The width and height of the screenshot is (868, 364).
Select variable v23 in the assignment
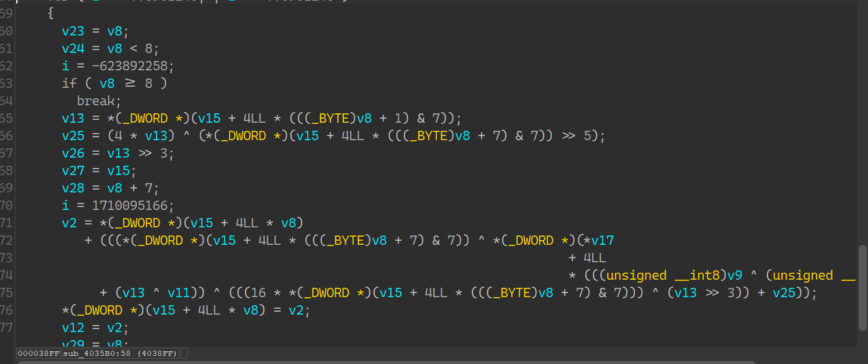coord(73,31)
